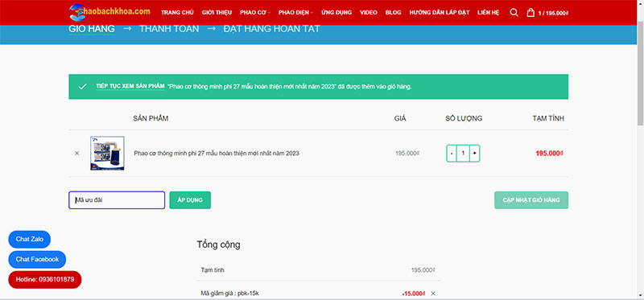
Task: Click the -15.000đ discount amount
Action: coord(414,294)
